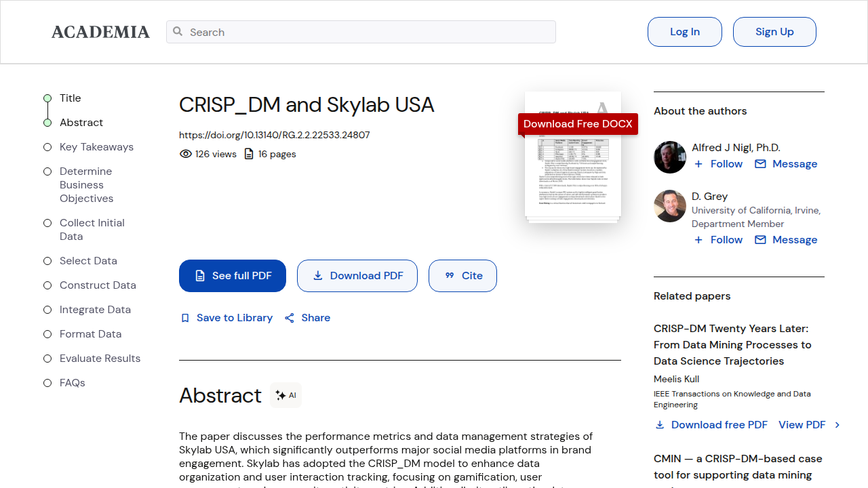
Task: Click Download free PDF for related paper
Action: 711,425
